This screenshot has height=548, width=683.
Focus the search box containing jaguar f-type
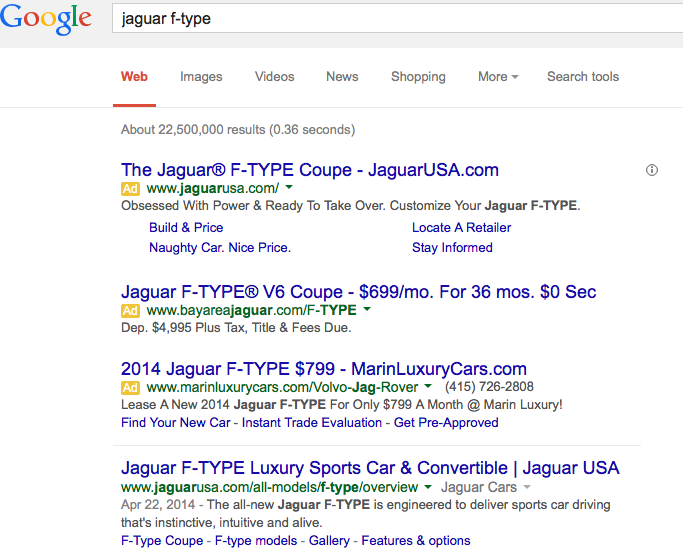coord(397,18)
